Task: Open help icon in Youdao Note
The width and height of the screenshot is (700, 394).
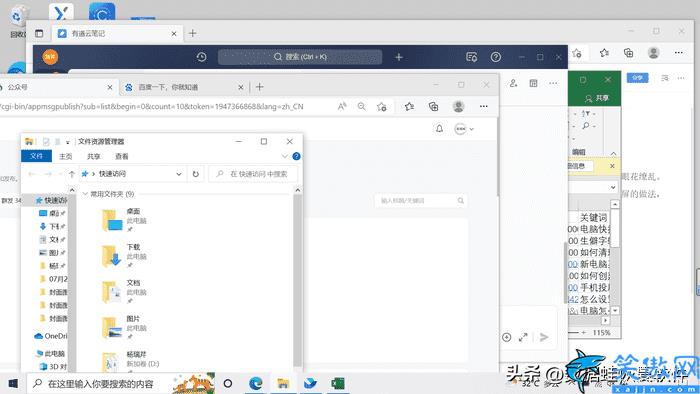Action: [x=496, y=57]
